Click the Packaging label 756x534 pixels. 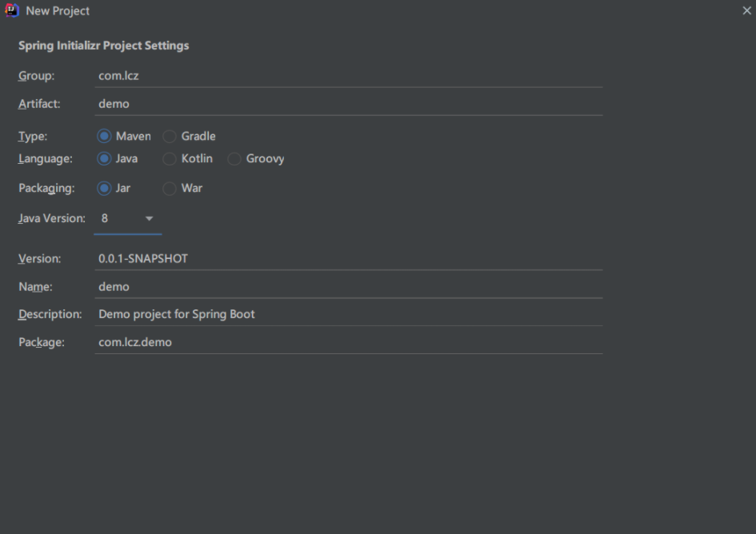click(x=46, y=189)
